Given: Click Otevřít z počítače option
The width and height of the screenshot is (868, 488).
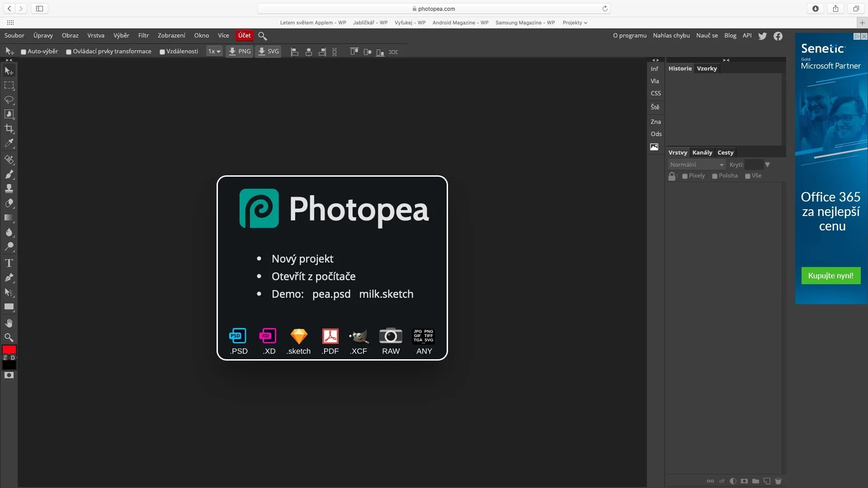Looking at the screenshot, I should click(314, 276).
